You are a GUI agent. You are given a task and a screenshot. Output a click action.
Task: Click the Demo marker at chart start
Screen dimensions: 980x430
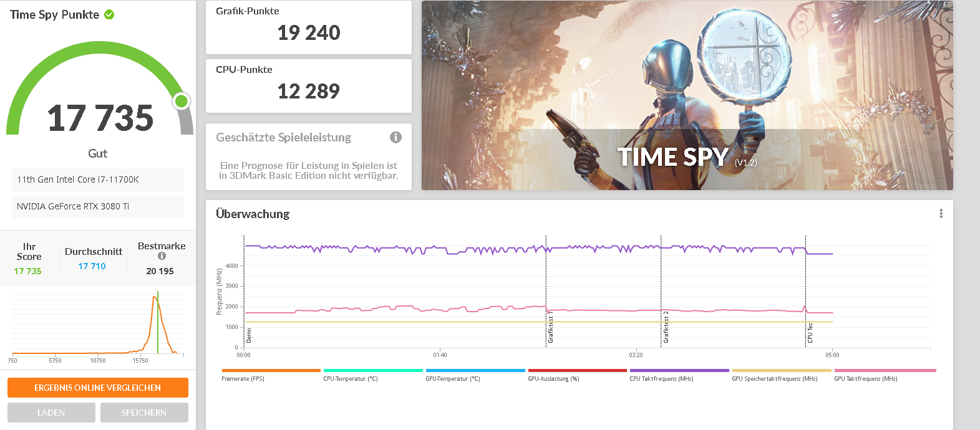[x=248, y=335]
